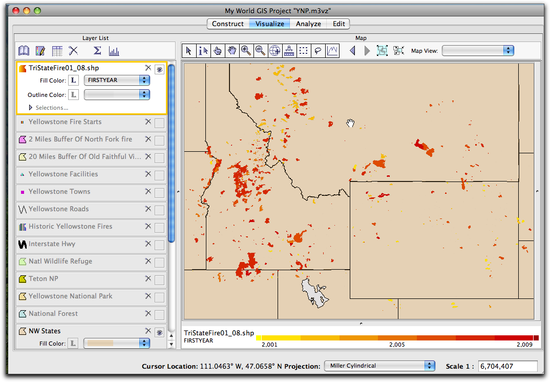Click the scroll down arrow of the layer list
The image size is (550, 382).
[x=172, y=344]
